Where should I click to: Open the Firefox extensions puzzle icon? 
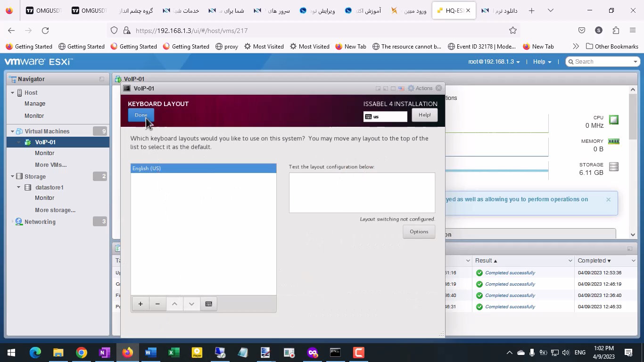click(616, 30)
